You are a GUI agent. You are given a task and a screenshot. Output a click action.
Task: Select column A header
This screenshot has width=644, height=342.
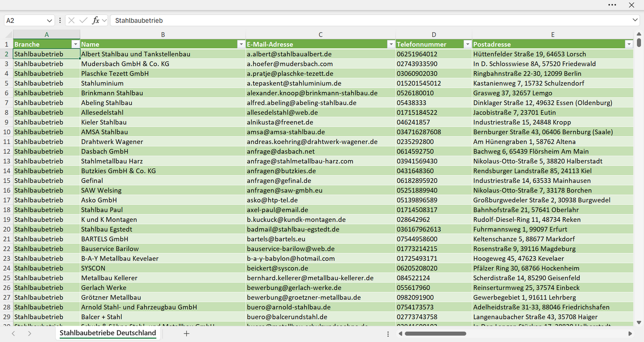click(x=46, y=34)
